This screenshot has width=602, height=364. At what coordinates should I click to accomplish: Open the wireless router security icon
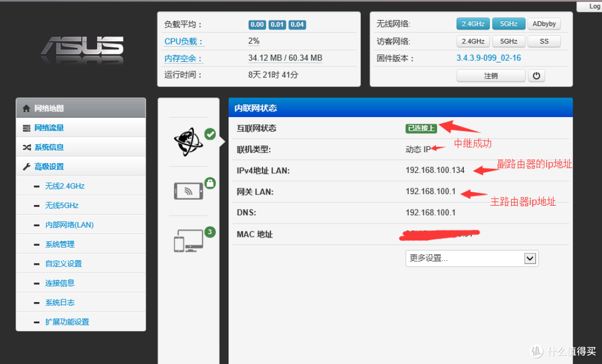pyautogui.click(x=188, y=191)
